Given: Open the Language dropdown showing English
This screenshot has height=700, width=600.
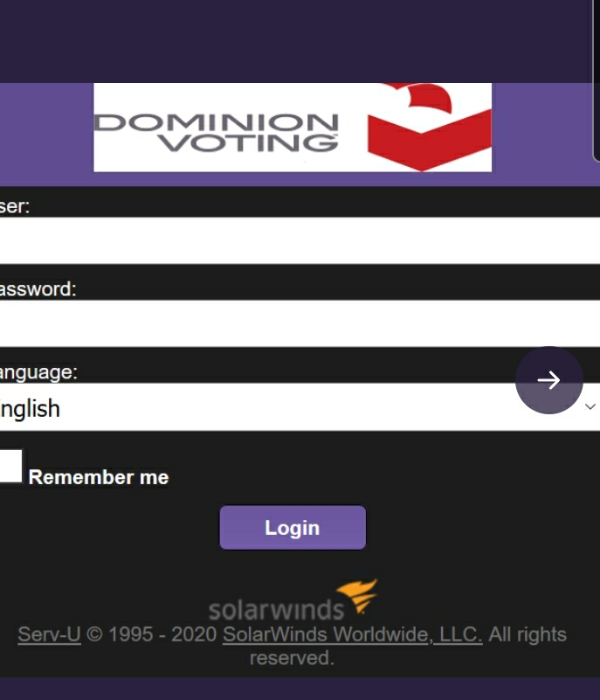Looking at the screenshot, I should point(262,408).
